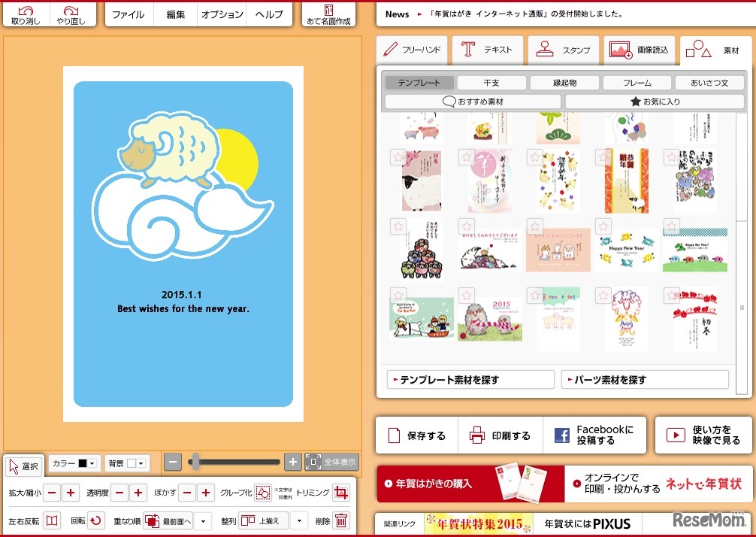
Task: Click find template materials (テンプレート素材を探す)
Action: tap(470, 380)
